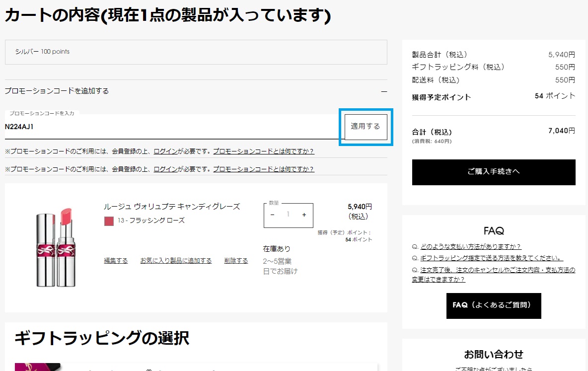Click second ログイン link in repeated notice
Image resolution: width=588 pixels, height=371 pixels.
[x=165, y=169]
